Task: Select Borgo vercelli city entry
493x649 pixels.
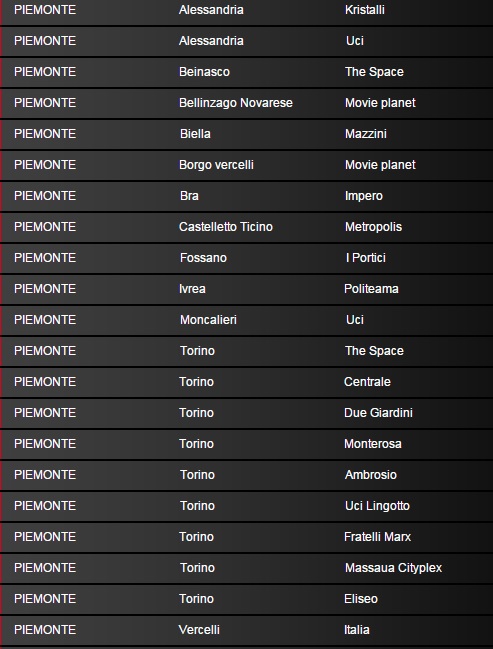Action: [x=216, y=165]
